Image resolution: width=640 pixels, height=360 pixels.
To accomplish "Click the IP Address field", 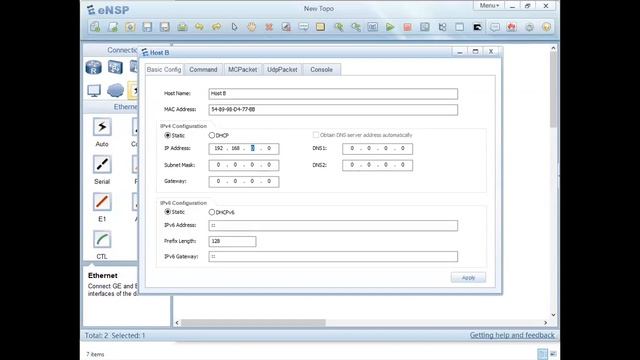I will point(244,149).
